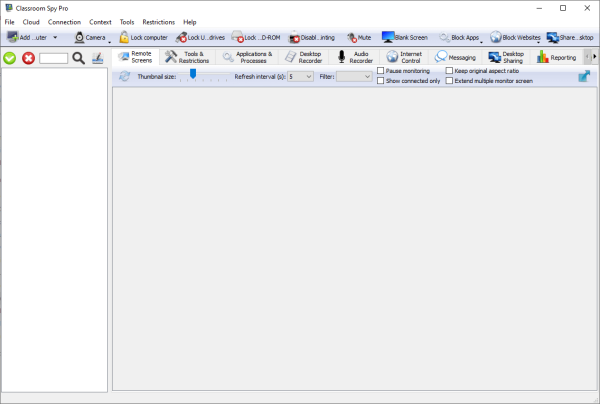Click the red X deselect icon
The height and width of the screenshot is (404, 600).
28,58
